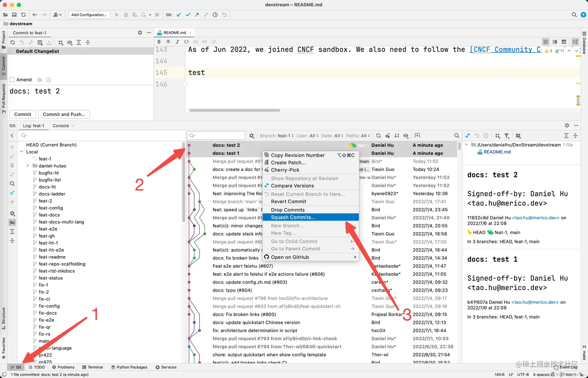
Task: Refresh the Git log commit list
Action: point(378,135)
